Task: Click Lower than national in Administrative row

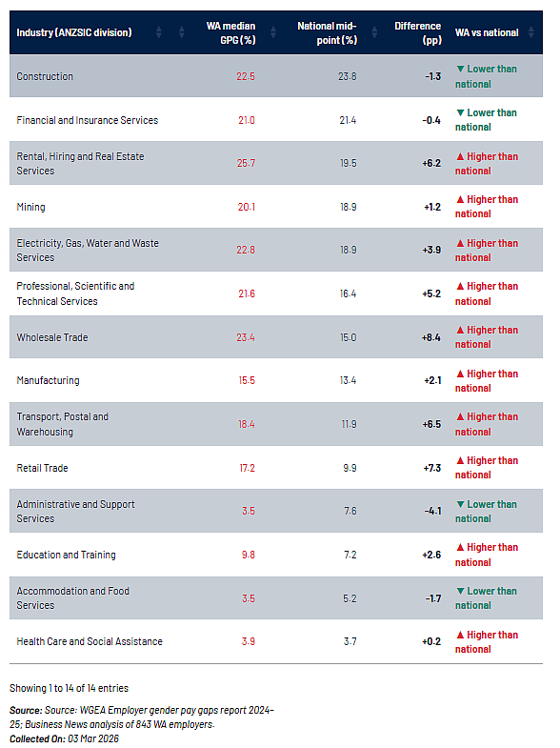Action: [x=486, y=512]
